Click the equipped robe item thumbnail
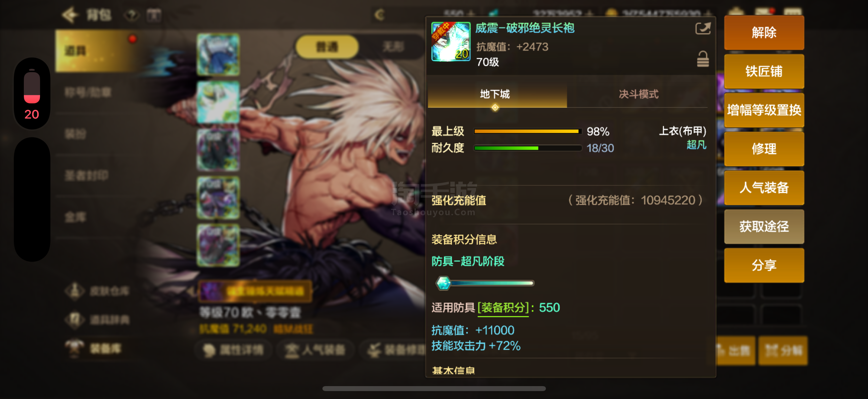Viewport: 868px width, 399px height. pyautogui.click(x=451, y=41)
